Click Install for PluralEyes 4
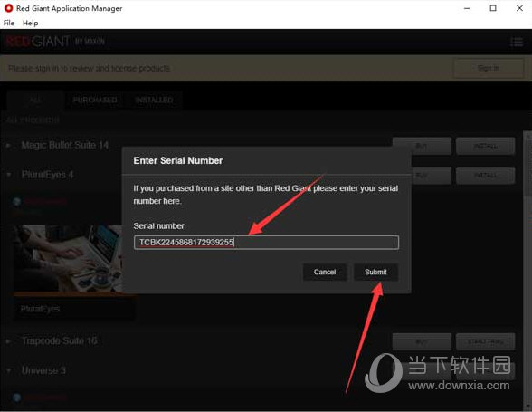This screenshot has height=412, width=532. [486, 176]
